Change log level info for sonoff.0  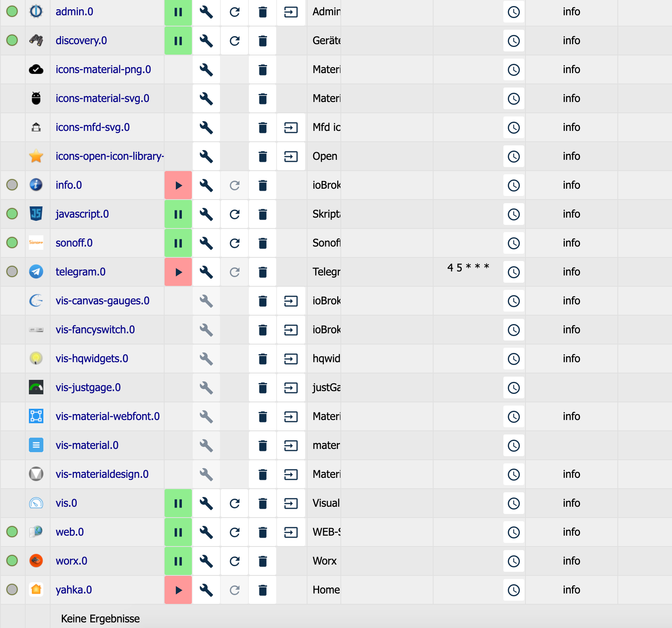[571, 243]
